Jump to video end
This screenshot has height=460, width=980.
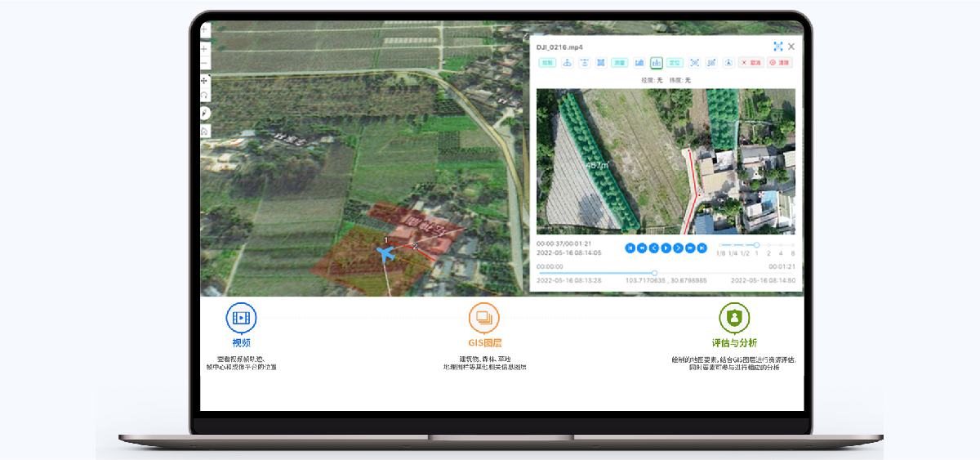point(702,248)
